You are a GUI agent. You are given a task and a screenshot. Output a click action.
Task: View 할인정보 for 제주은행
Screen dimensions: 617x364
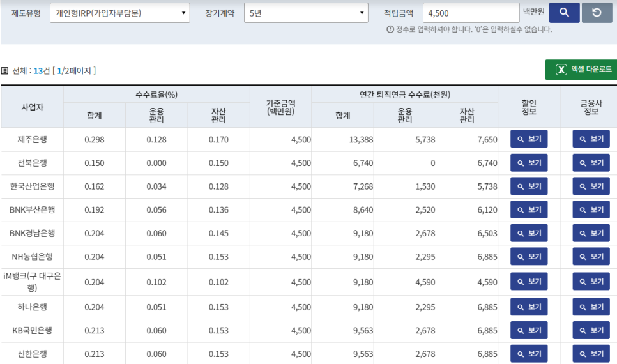[529, 139]
